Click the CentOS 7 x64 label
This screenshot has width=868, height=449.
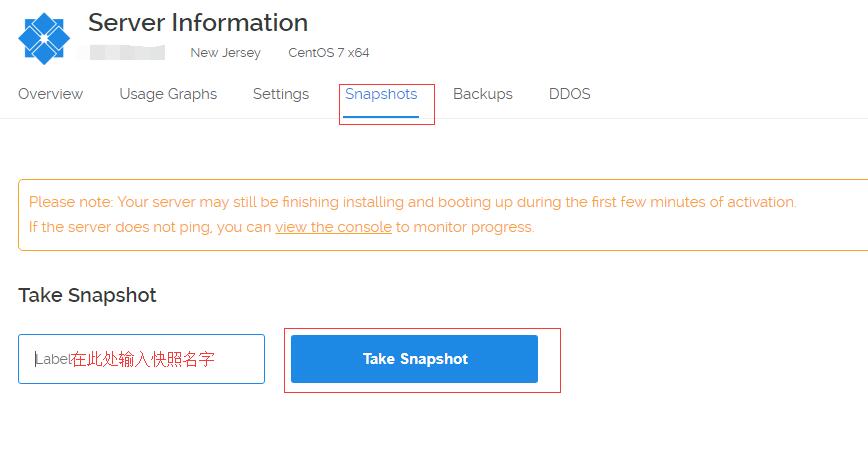click(329, 53)
